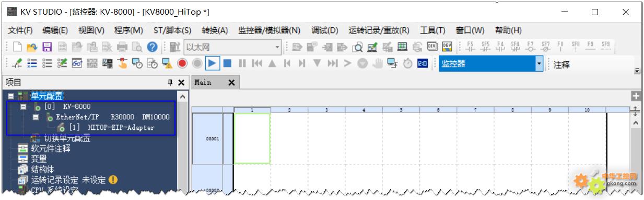Open the 工具(T) menu
Screen dimensions: 644x200
tap(432, 30)
